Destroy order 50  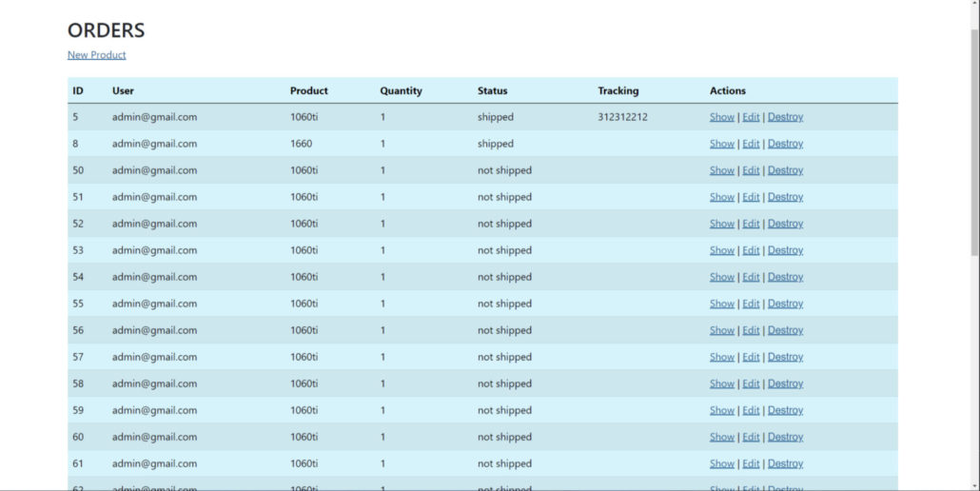coord(785,170)
